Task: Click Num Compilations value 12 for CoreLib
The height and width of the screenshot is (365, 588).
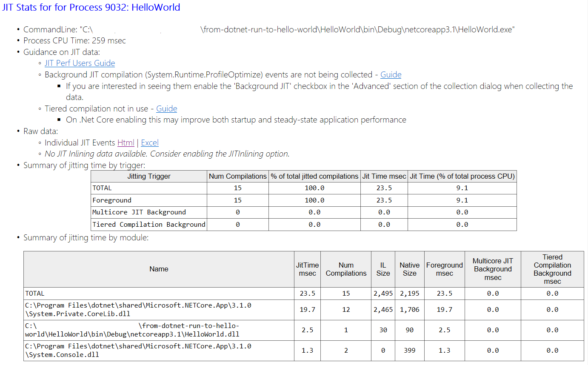Action: (346, 310)
